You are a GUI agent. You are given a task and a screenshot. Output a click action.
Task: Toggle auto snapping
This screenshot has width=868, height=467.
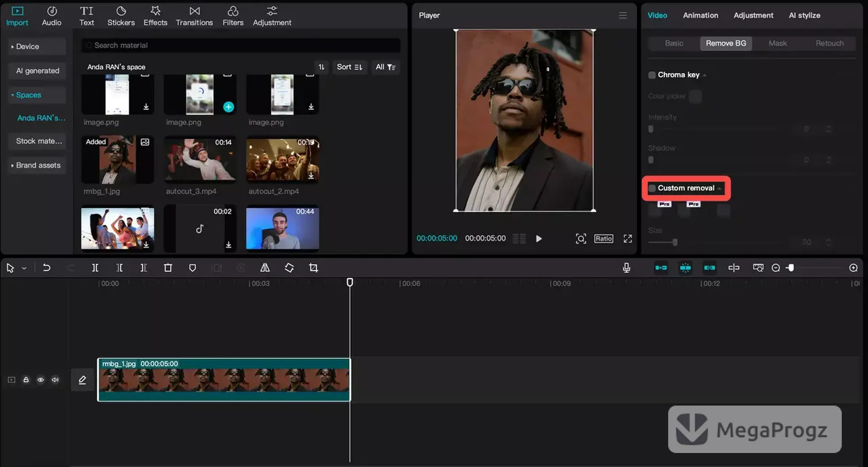[685, 268]
